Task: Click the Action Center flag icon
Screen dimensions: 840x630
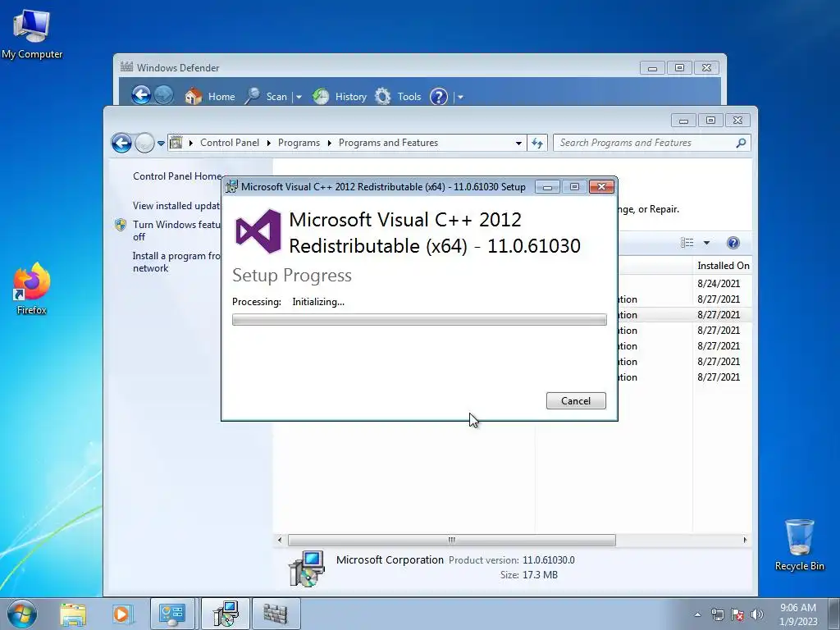Action: [x=737, y=614]
